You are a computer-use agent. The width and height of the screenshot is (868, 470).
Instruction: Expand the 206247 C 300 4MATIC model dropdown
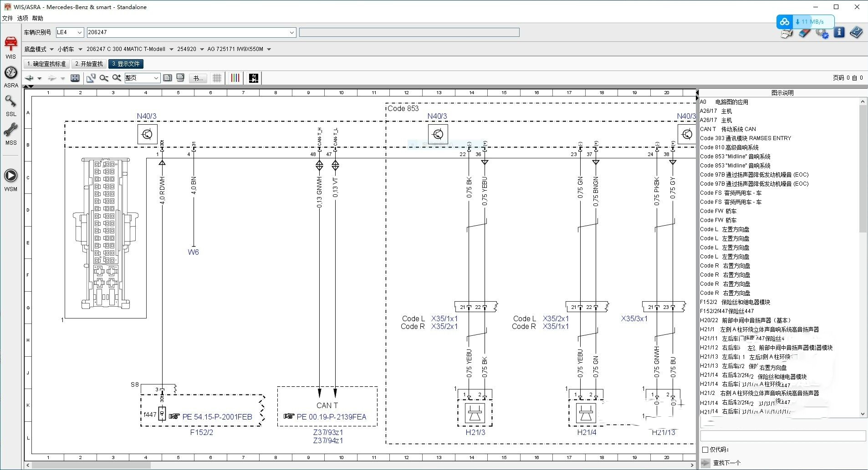pyautogui.click(x=171, y=49)
